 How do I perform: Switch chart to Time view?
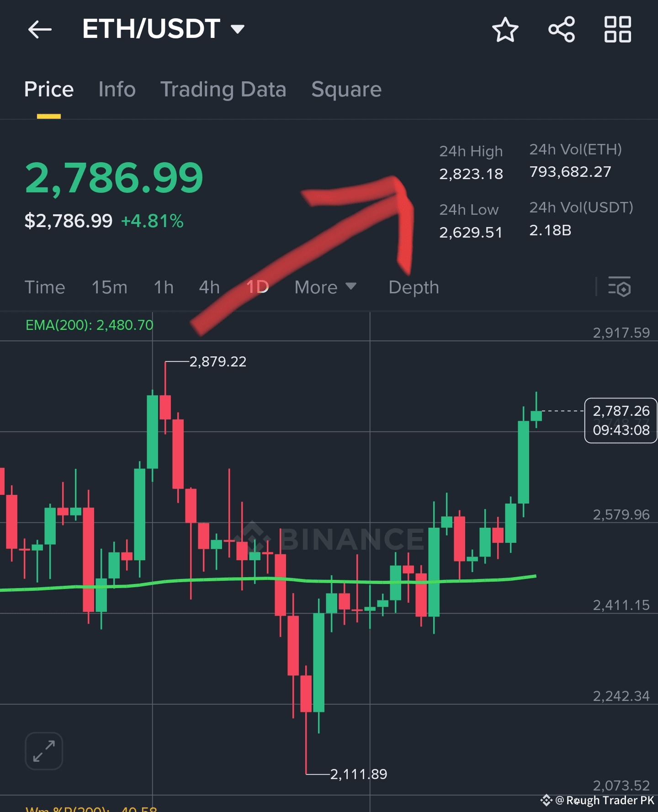tap(45, 287)
